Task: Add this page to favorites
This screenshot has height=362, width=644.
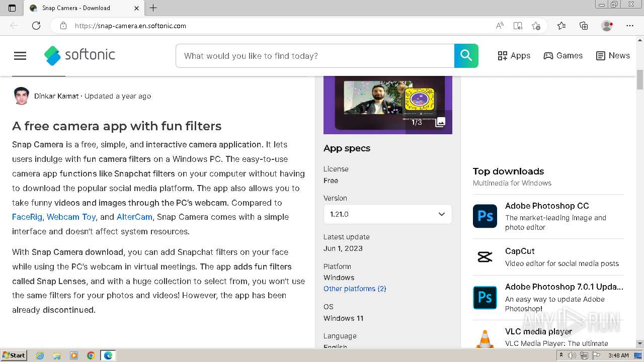Action: [536, 26]
